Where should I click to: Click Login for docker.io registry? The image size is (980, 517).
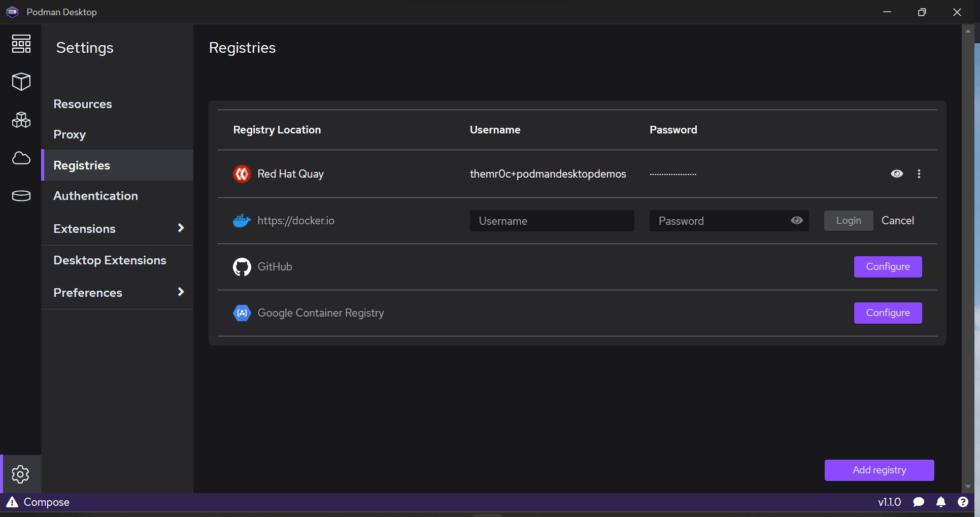tap(849, 221)
